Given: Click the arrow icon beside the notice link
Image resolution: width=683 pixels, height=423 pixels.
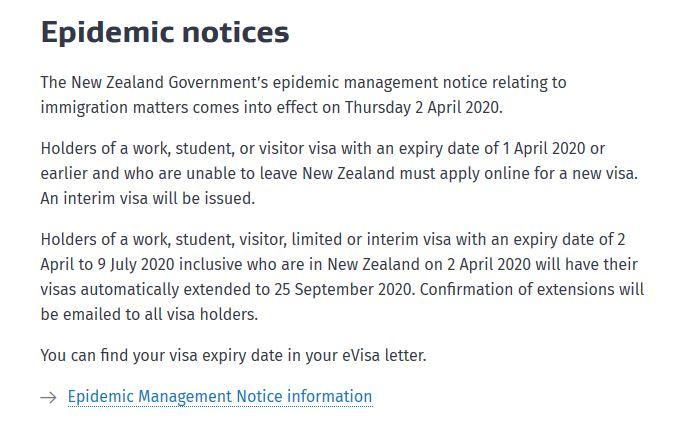Looking at the screenshot, I should (x=49, y=398).
